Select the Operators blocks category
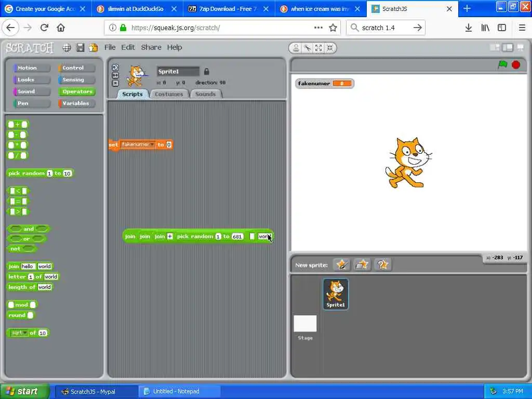 coord(77,91)
